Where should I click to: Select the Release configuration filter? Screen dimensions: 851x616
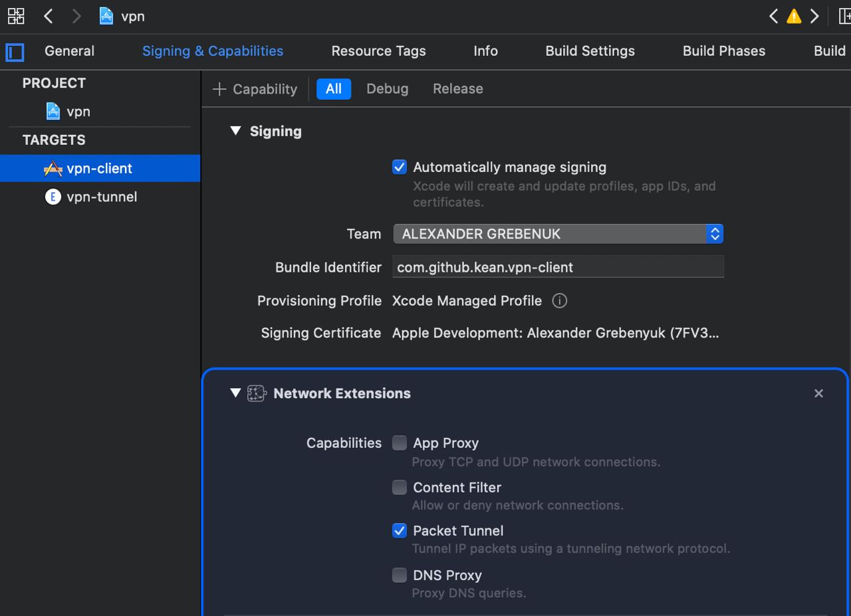[x=458, y=89]
